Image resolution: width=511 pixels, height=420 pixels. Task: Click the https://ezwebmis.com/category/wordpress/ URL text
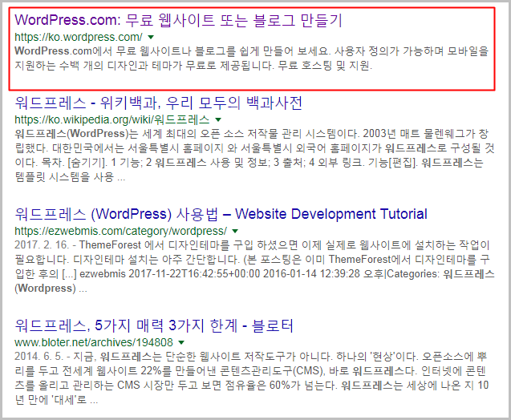120,231
